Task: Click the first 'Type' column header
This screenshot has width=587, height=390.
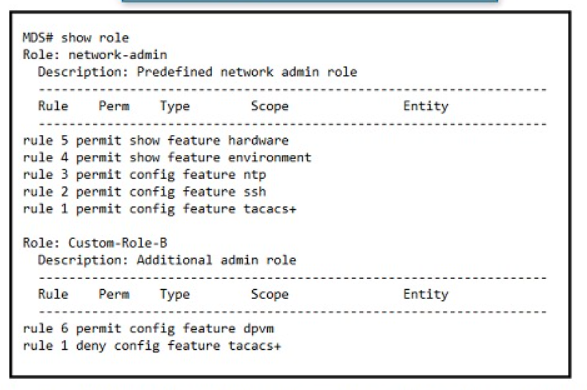Action: point(175,106)
